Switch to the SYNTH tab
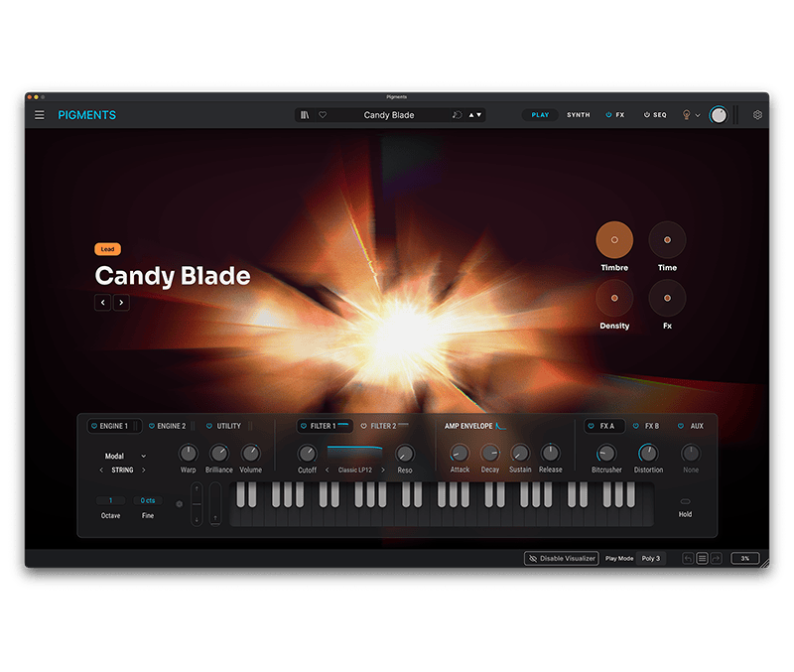 coord(578,115)
